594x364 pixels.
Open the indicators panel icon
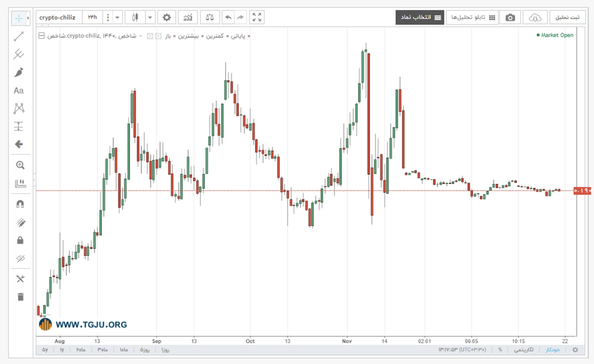(x=188, y=17)
